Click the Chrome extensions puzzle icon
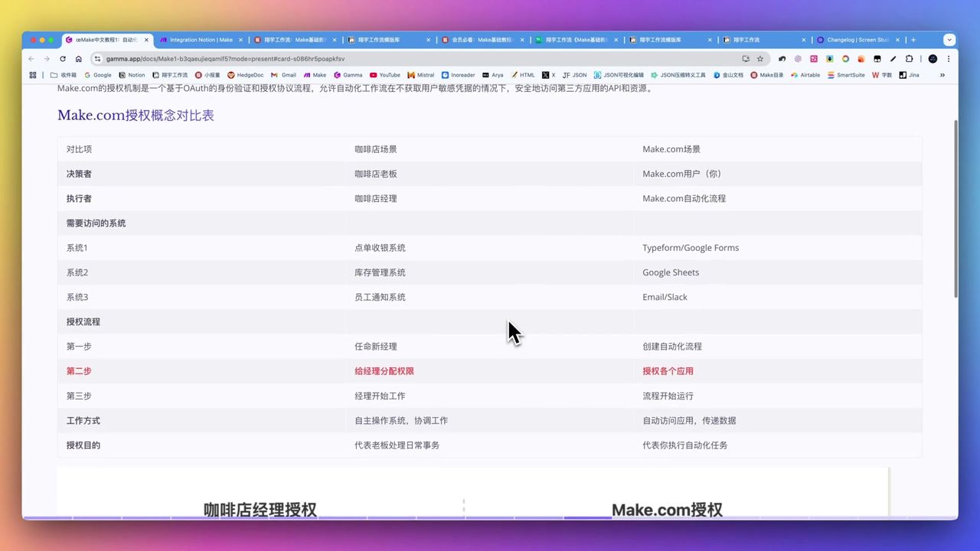The image size is (980, 551). [x=908, y=58]
